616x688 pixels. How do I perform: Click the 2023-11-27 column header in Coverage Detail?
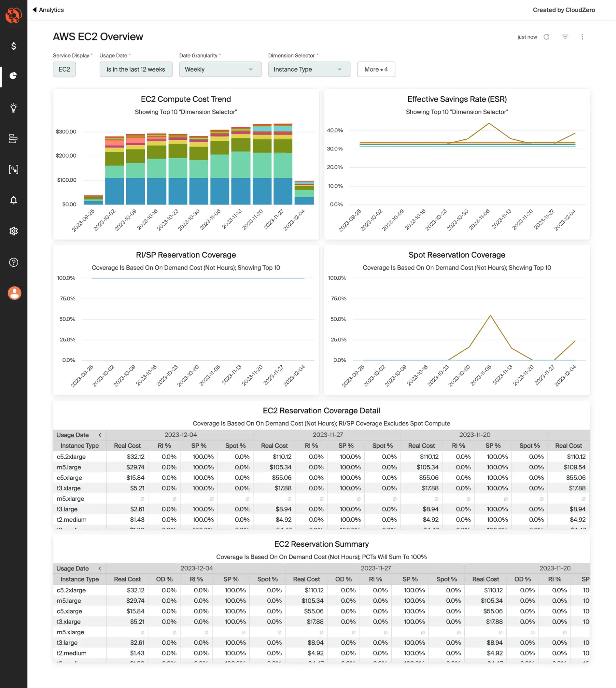click(327, 435)
